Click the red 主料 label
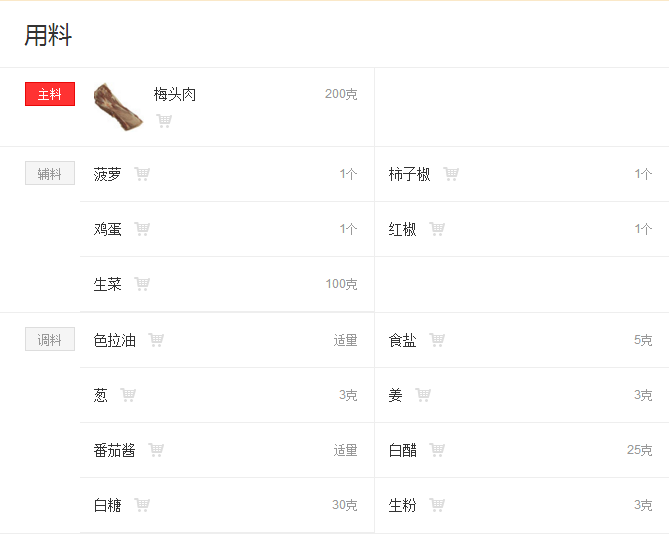The image size is (669, 534). tap(50, 94)
